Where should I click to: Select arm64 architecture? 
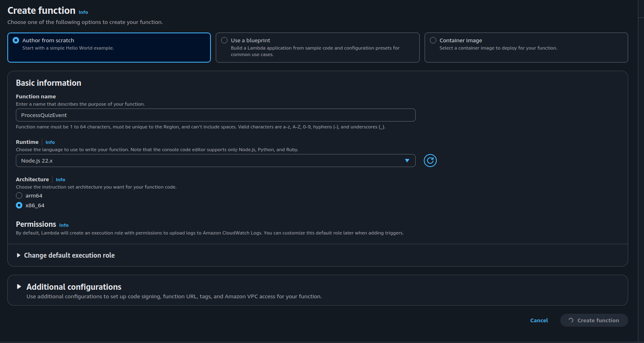coord(19,195)
